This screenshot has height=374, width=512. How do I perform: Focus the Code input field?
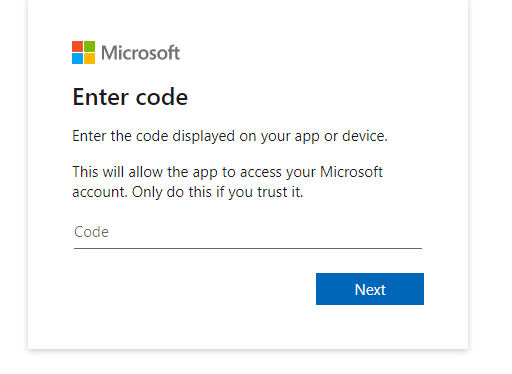pyautogui.click(x=248, y=232)
